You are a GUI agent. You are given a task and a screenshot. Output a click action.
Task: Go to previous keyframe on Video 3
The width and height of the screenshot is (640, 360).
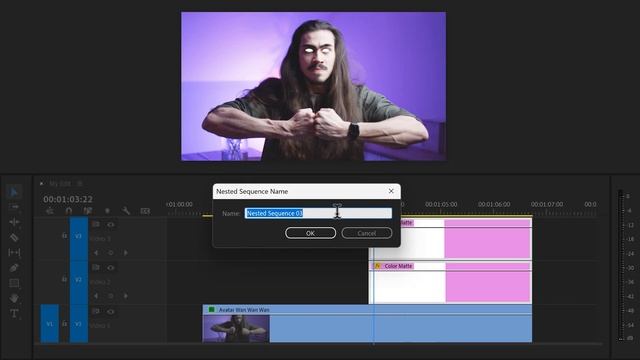[96, 253]
